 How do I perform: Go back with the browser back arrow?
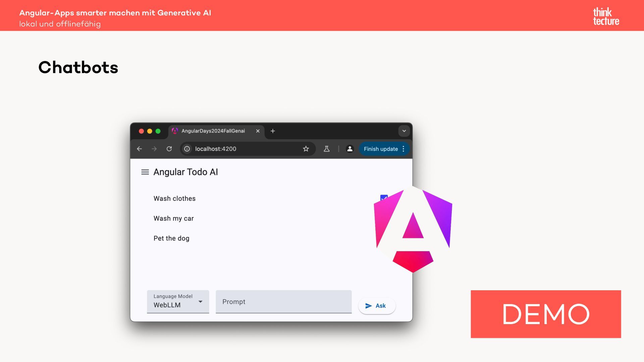pyautogui.click(x=140, y=149)
